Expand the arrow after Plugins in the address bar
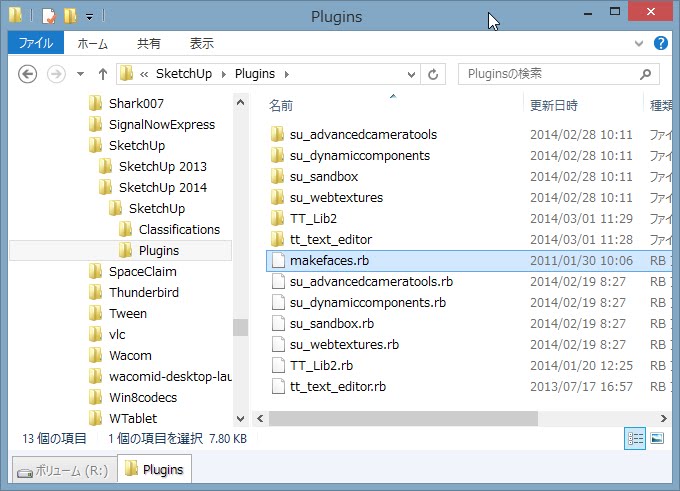The width and height of the screenshot is (680, 491). [x=287, y=74]
